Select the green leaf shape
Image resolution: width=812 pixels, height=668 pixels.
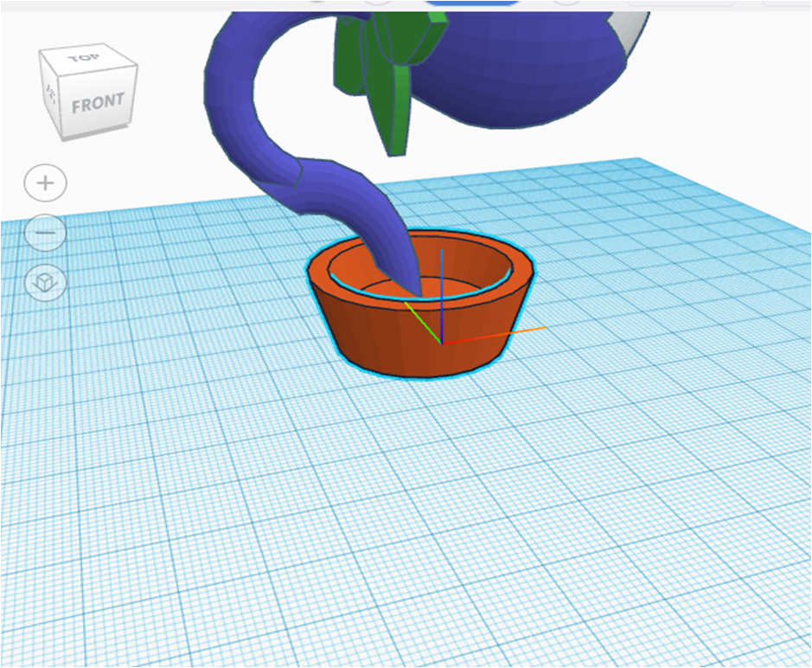click(391, 83)
